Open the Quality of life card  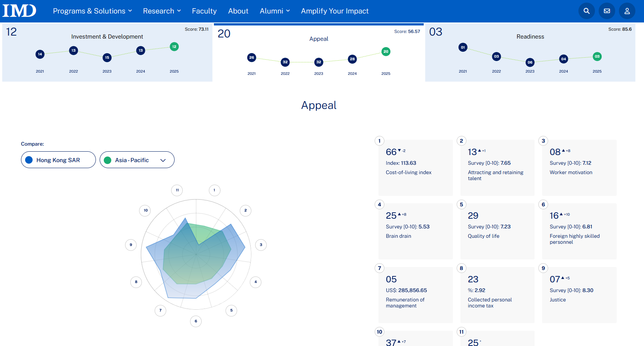[498, 231]
